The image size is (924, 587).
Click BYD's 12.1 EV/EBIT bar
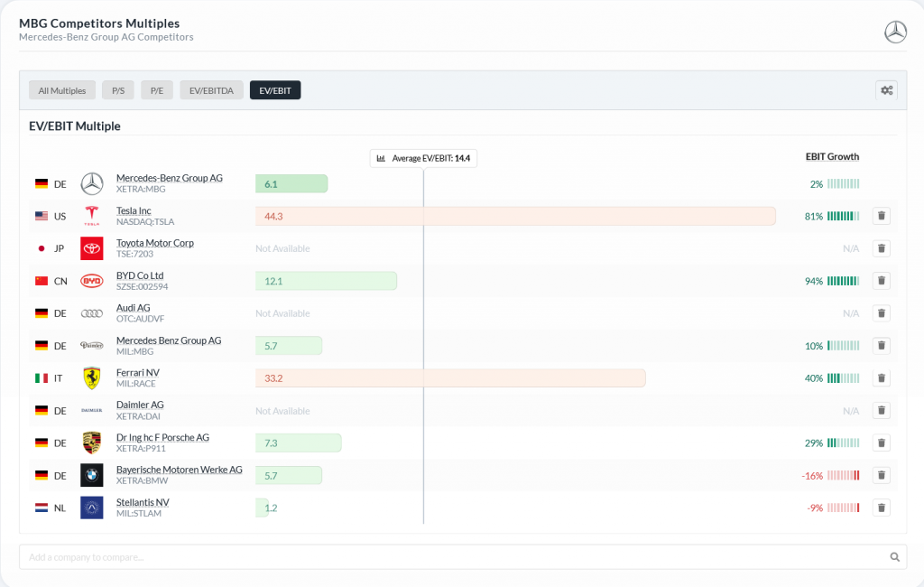click(x=327, y=281)
